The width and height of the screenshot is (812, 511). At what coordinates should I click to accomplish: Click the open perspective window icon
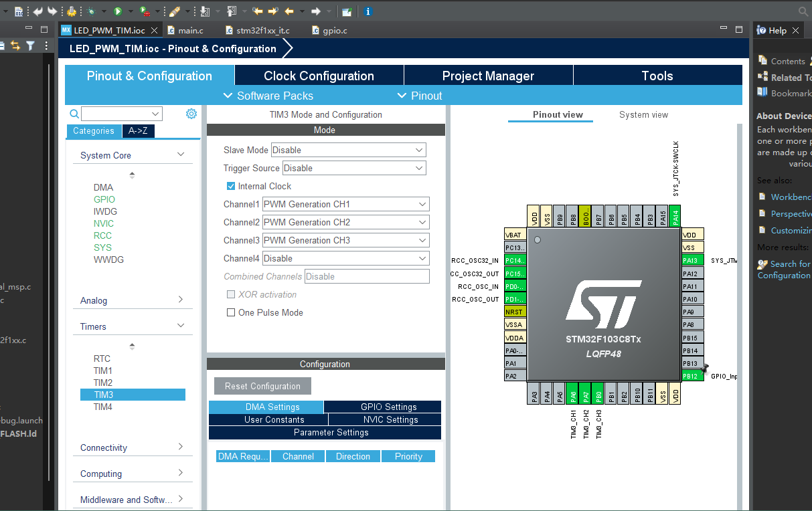click(x=347, y=11)
